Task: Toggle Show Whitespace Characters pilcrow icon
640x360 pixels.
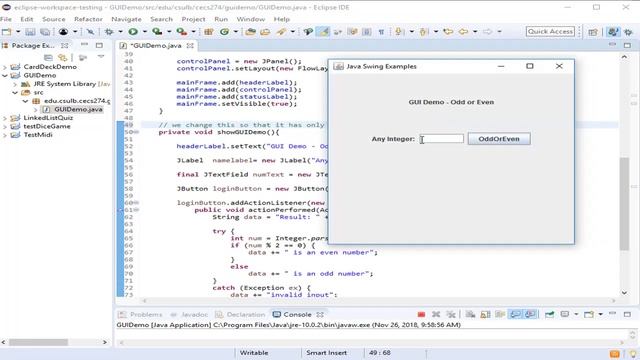Action: pos(381,31)
